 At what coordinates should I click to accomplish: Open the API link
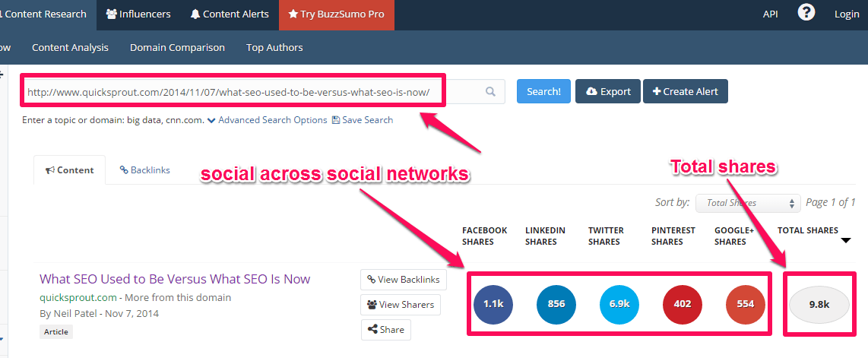coord(771,14)
